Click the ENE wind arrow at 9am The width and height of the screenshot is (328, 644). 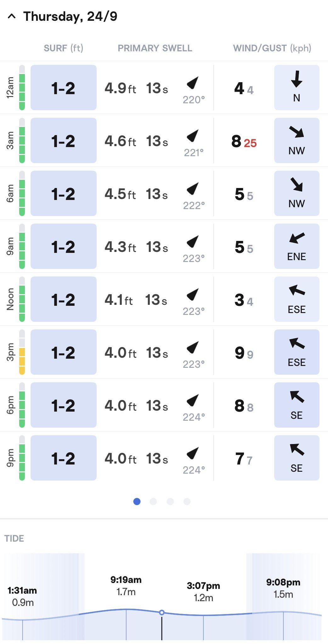click(297, 238)
